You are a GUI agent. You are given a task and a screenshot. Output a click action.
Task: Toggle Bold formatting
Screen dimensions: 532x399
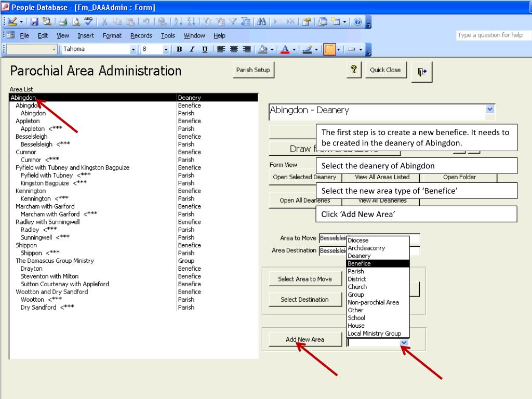(179, 49)
